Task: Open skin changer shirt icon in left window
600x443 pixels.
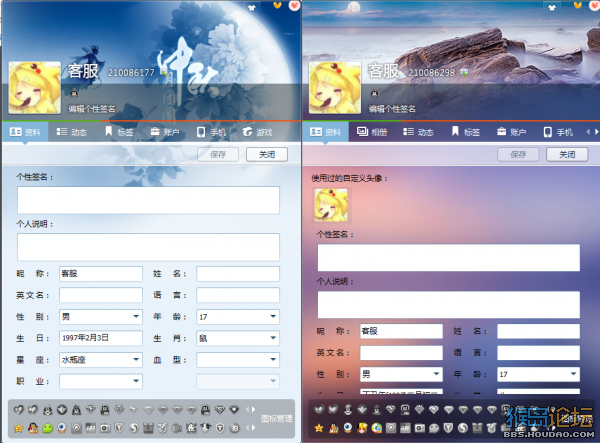Action: pos(252,7)
